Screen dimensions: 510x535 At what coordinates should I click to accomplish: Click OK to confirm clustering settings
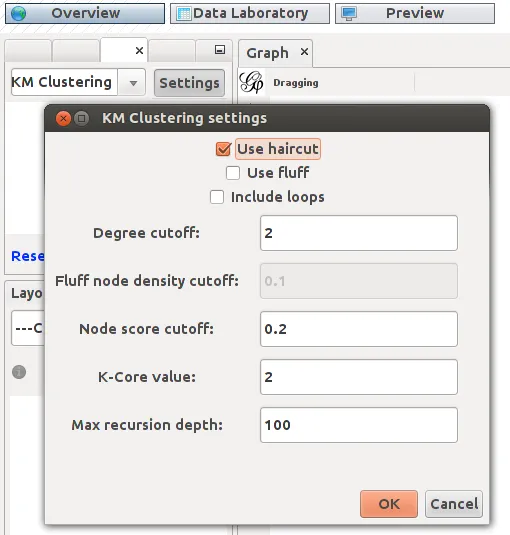[x=389, y=504]
